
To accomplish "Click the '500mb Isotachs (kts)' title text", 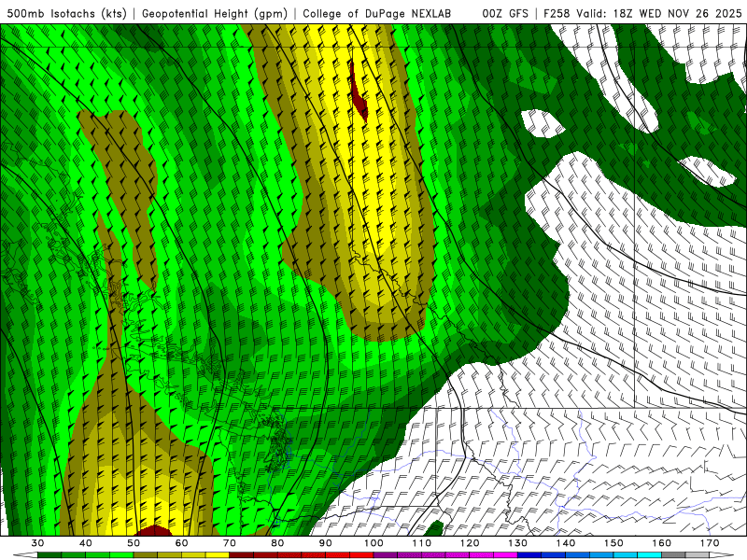I will pyautogui.click(x=66, y=14).
